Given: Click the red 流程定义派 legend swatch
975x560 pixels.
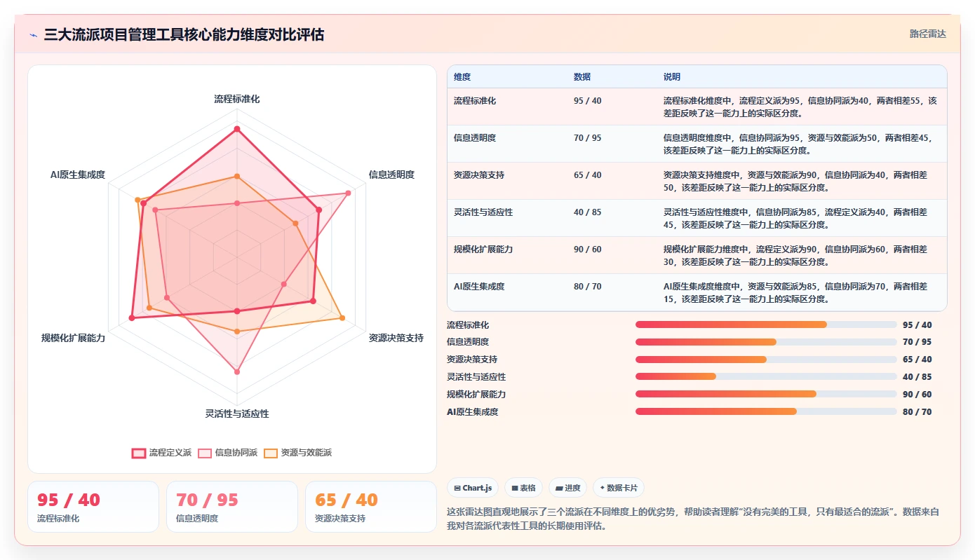Looking at the screenshot, I should tap(139, 453).
